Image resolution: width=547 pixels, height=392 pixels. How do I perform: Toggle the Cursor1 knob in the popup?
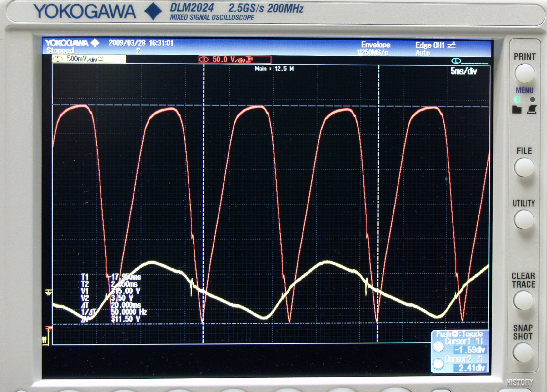point(439,346)
